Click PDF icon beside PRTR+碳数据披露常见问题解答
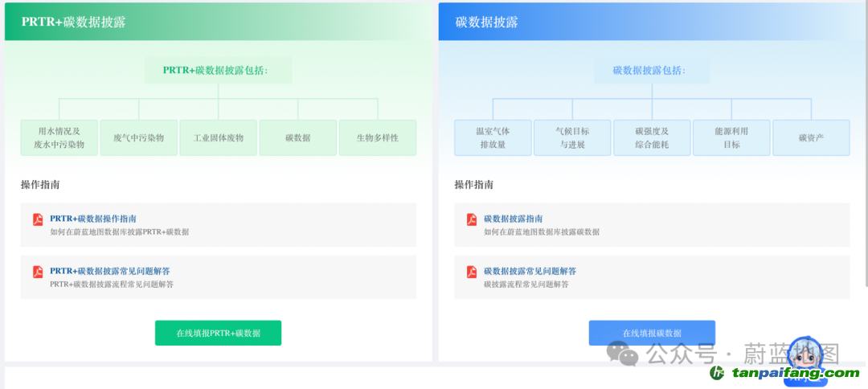 [38, 272]
